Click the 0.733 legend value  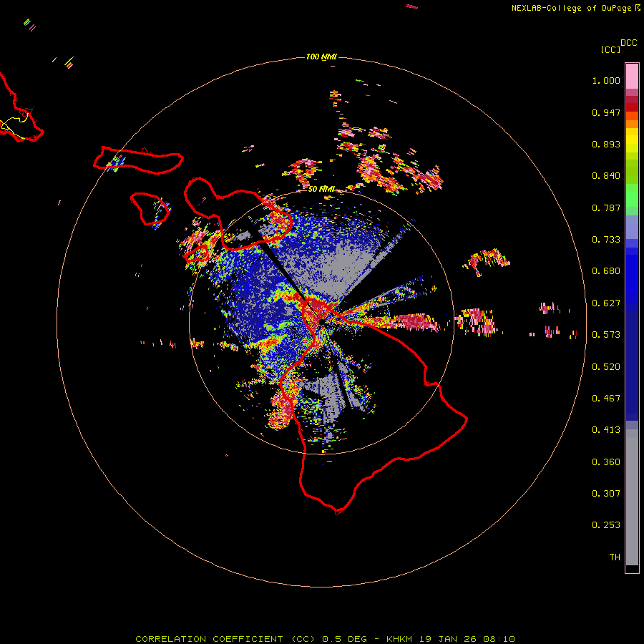[x=606, y=240]
